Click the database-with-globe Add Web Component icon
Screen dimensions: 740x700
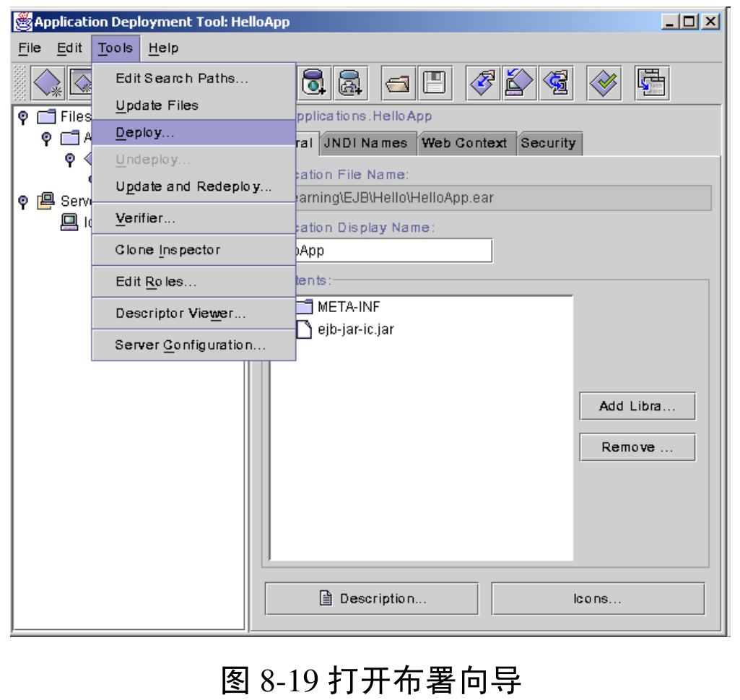(314, 82)
